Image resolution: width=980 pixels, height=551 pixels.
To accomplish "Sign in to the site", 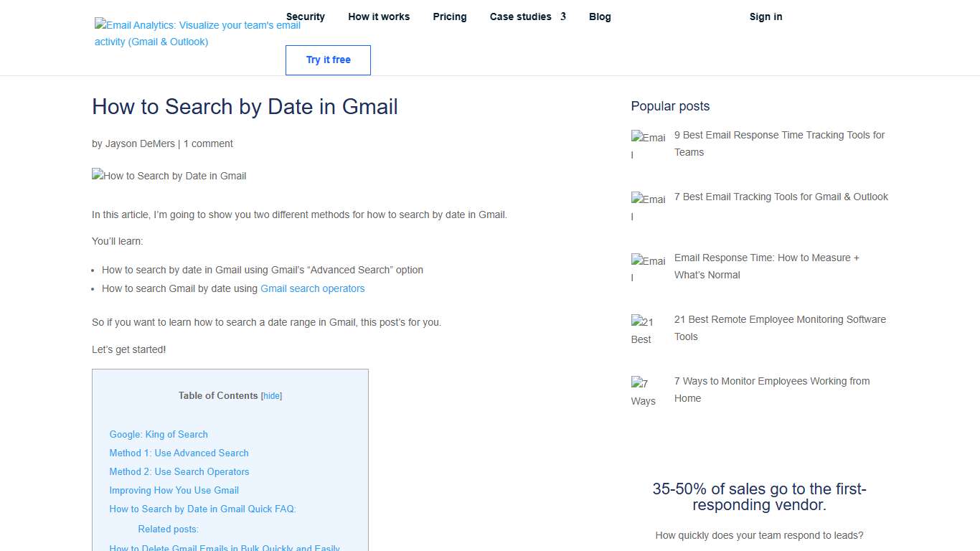I will tap(765, 17).
